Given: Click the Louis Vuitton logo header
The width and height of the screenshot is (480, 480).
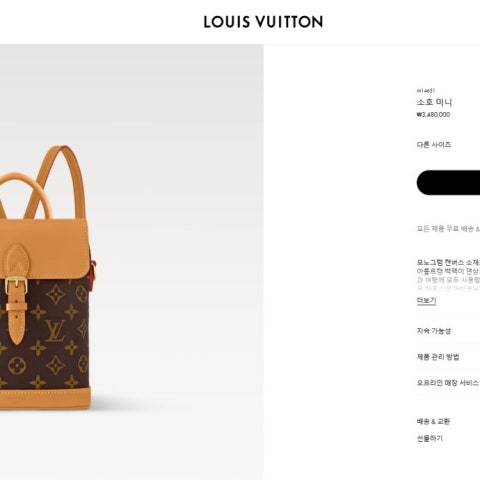Looking at the screenshot, I should coord(263,22).
